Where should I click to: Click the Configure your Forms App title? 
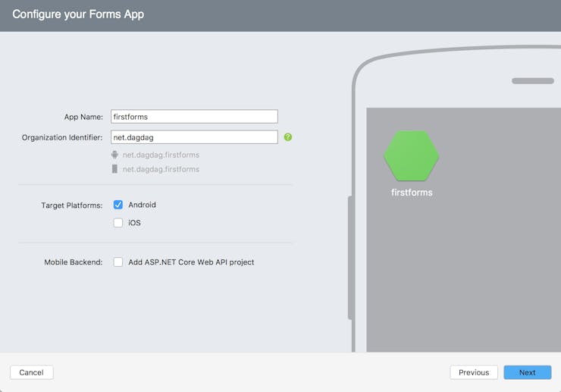[x=78, y=14]
